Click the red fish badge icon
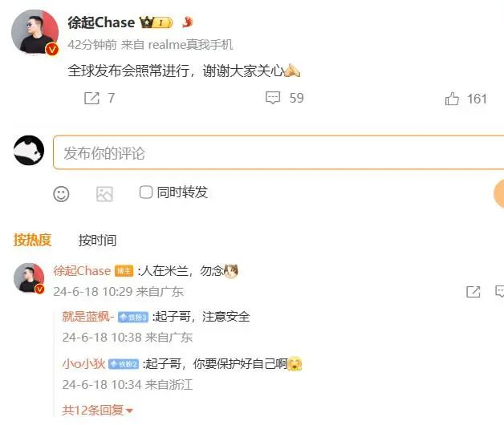 (187, 22)
